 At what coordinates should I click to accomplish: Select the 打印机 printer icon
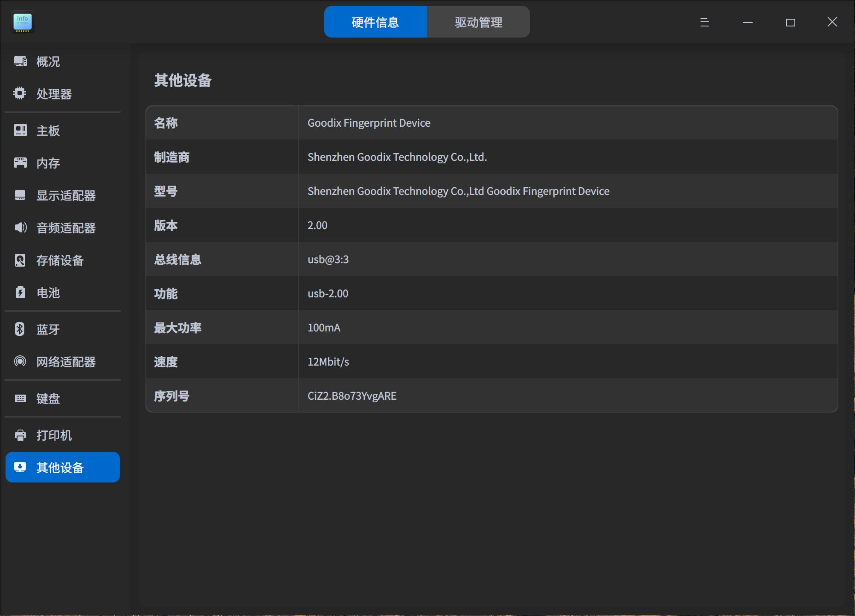coord(20,435)
